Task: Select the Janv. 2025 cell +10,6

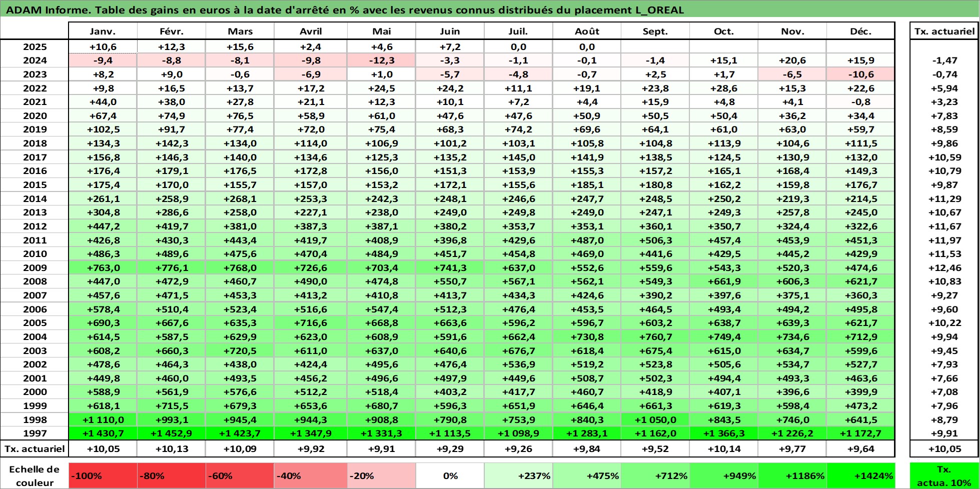Action: click(103, 47)
